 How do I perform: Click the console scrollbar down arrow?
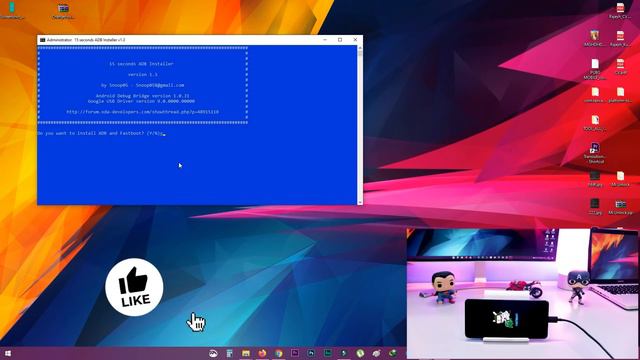(360, 202)
